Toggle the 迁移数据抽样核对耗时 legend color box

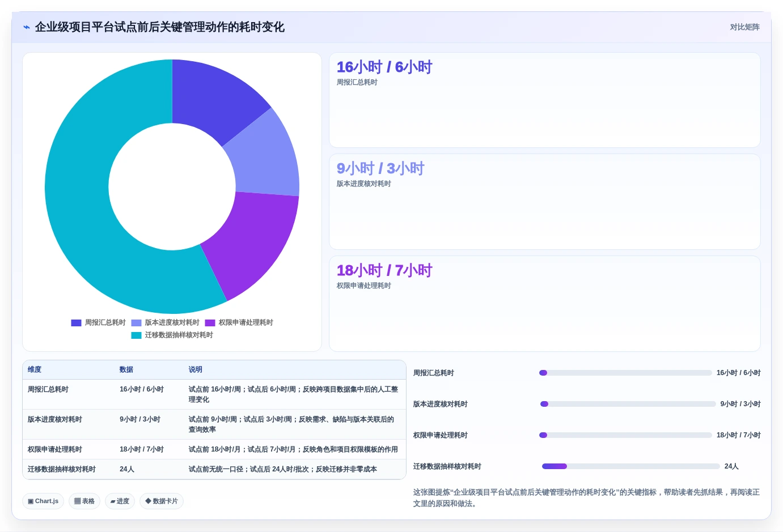pyautogui.click(x=136, y=335)
